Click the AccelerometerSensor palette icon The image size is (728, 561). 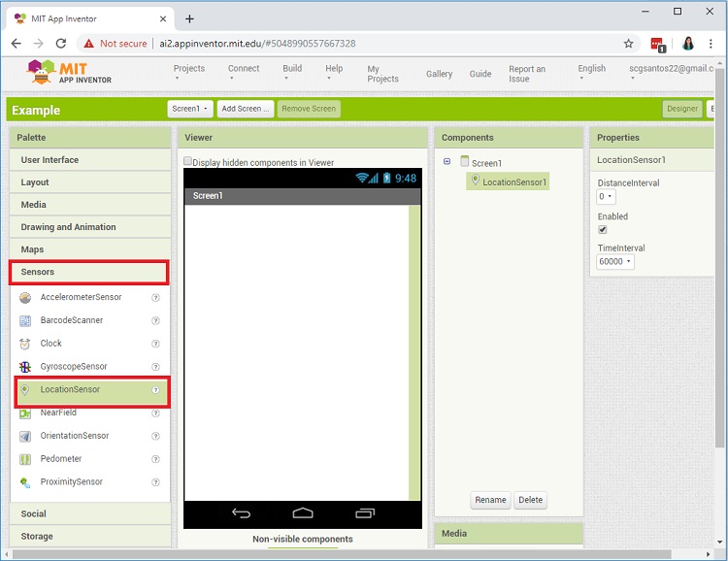pos(25,298)
